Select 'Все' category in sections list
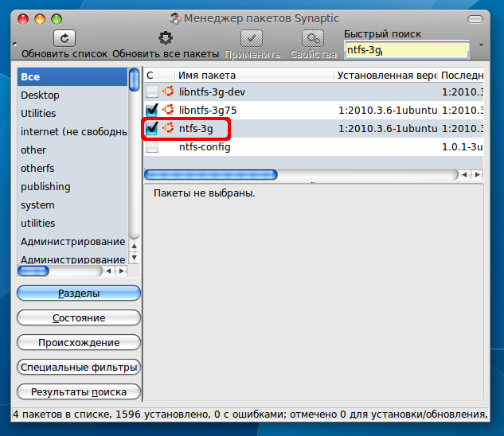This screenshot has width=504, height=436. 72,77
